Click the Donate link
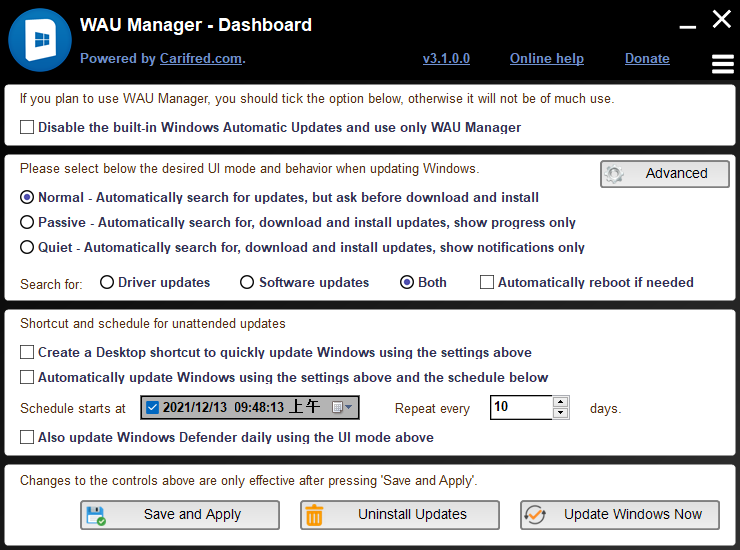Screen dimensions: 740x550 [x=647, y=59]
